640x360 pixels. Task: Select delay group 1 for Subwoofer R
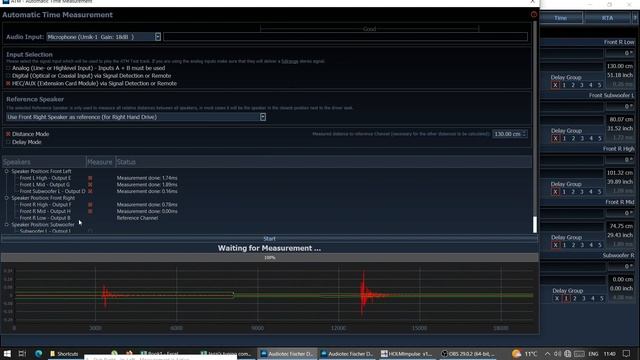(x=566, y=298)
